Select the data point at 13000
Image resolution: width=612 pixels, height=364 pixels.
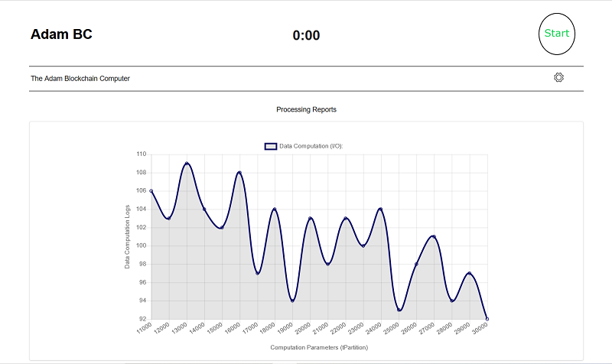click(x=187, y=164)
